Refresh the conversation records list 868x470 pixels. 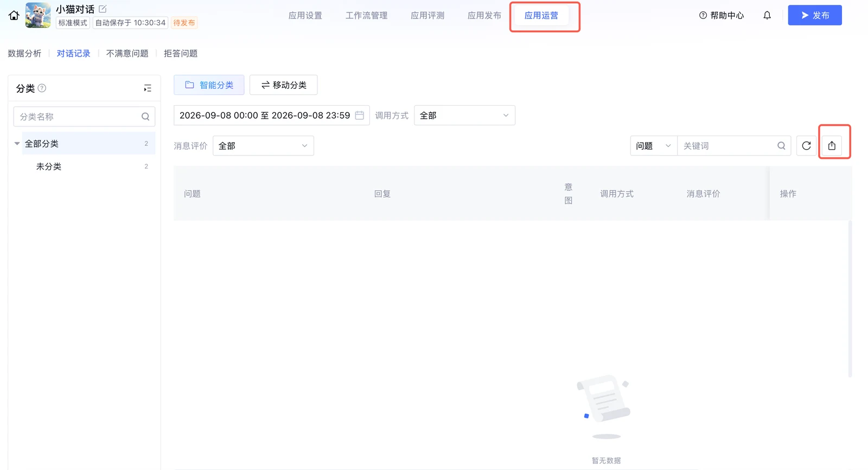coord(806,146)
